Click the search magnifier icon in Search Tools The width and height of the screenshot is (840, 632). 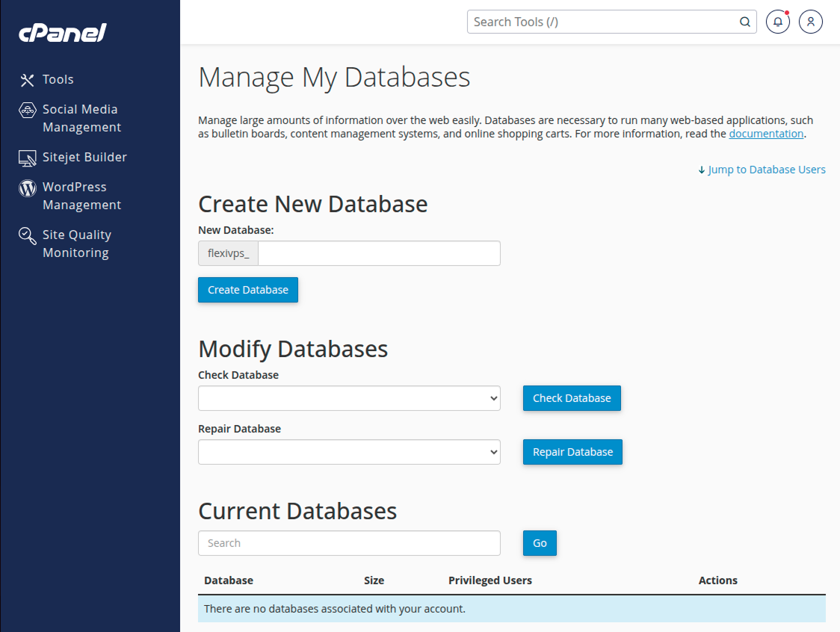point(744,22)
